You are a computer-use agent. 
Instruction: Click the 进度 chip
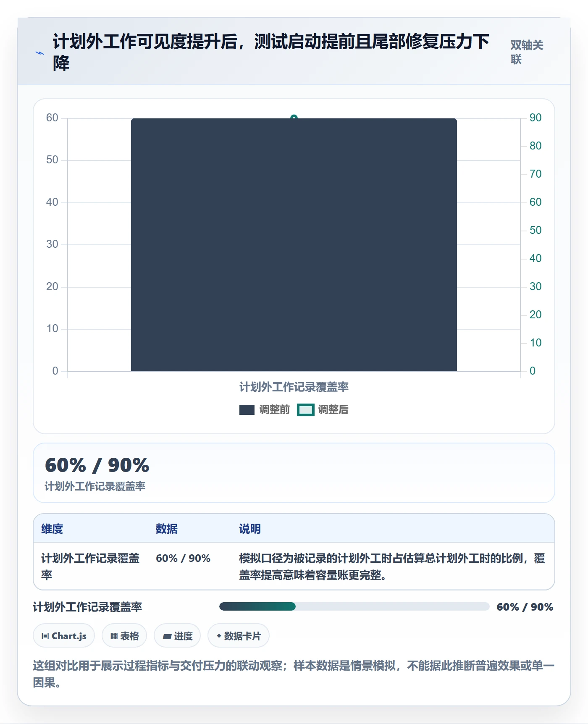click(x=177, y=636)
